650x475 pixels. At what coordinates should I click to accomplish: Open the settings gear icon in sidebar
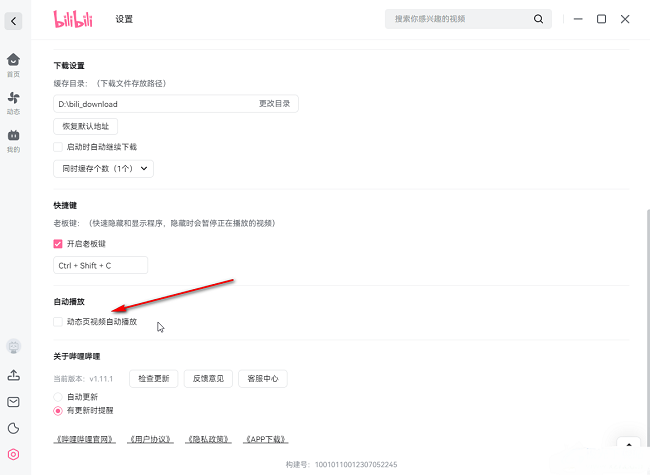coord(13,454)
